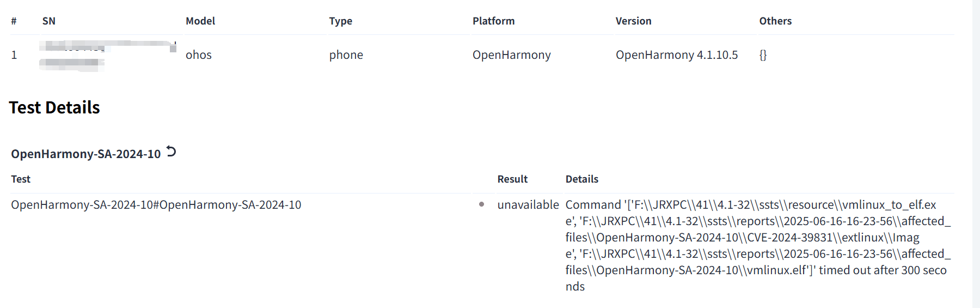Select the ohos model cell

coord(199,55)
